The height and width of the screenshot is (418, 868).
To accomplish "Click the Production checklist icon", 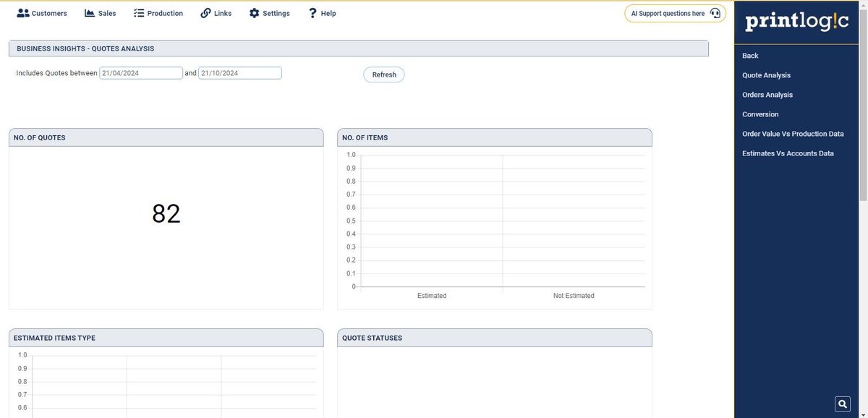I will coord(139,13).
